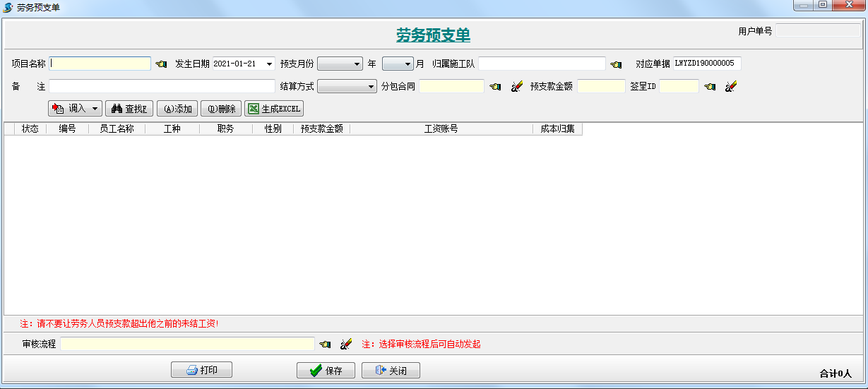
Task: Click the lookup icon beside 项目名称 field
Action: point(161,64)
